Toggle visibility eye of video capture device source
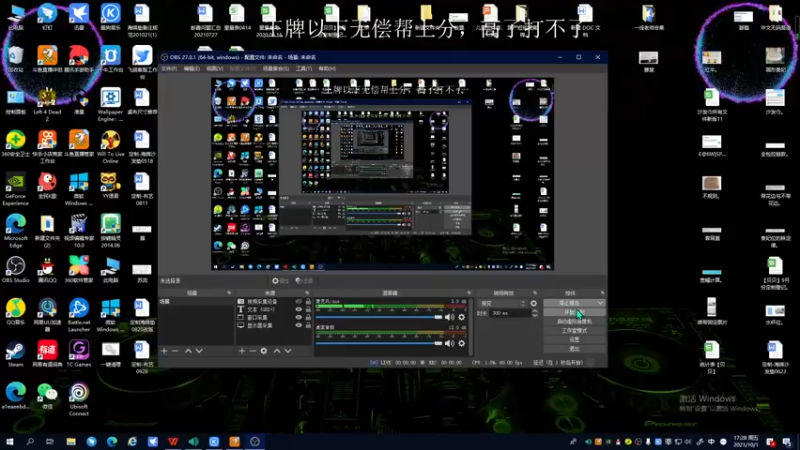This screenshot has width=800, height=450. click(299, 302)
